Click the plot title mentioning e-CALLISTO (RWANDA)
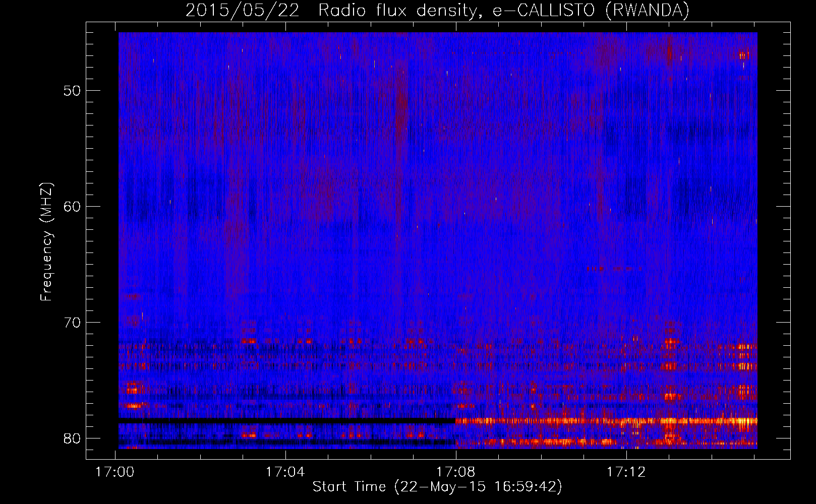The image size is (816, 504). 437,10
